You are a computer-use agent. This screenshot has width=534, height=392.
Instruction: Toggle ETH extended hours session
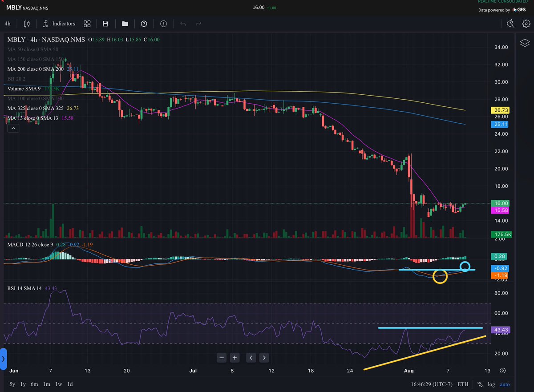(x=463, y=384)
